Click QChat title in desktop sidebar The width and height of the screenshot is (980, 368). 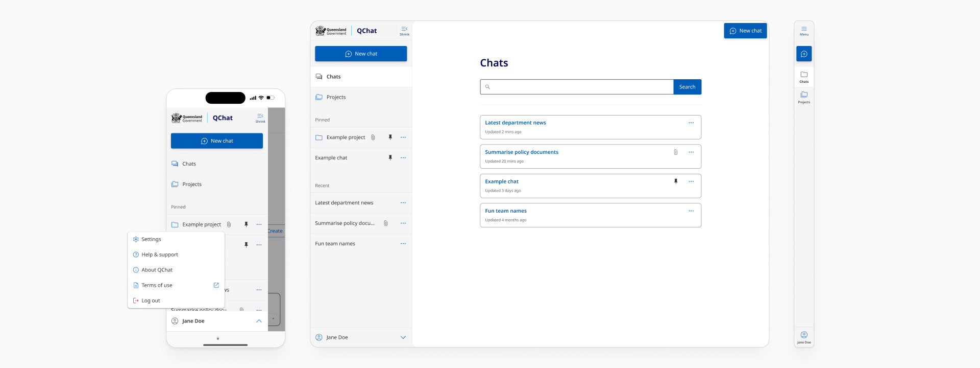point(367,31)
